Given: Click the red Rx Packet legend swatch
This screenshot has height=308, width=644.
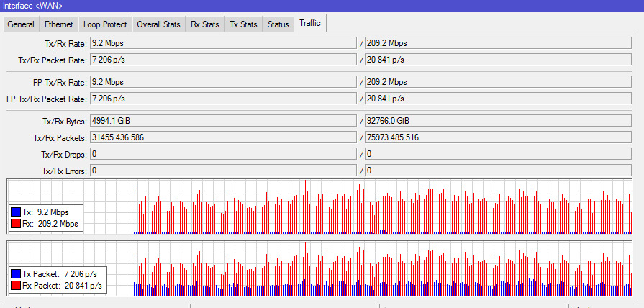Looking at the screenshot, I should pos(16,286).
